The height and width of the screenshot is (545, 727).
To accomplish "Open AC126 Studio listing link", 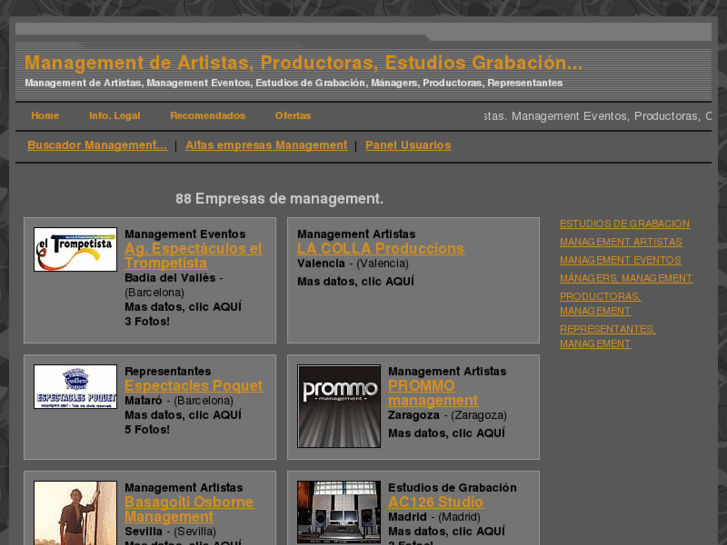I will point(436,502).
